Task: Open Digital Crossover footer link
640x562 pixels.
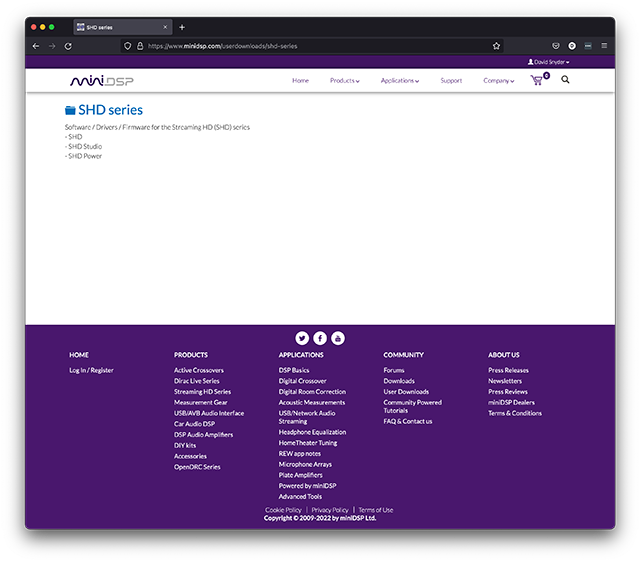Action: click(302, 381)
